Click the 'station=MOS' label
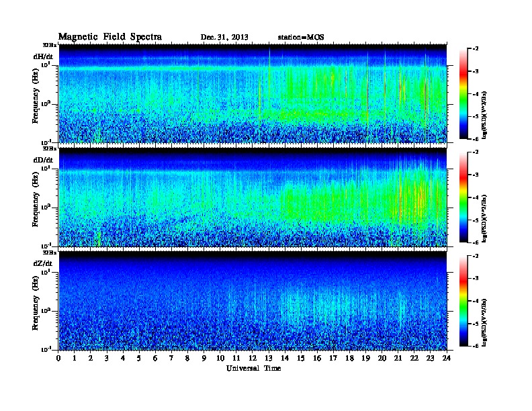 point(301,37)
